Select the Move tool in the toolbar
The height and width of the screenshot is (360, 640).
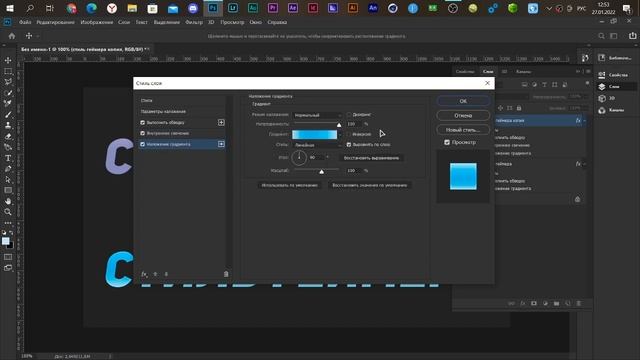pos(8,60)
